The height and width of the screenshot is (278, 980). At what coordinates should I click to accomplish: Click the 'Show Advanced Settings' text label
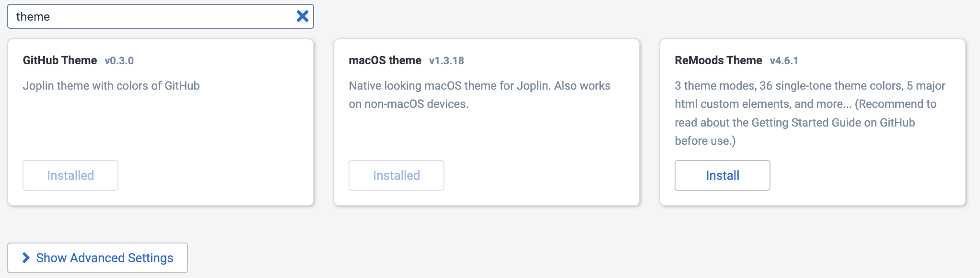pyautogui.click(x=105, y=258)
